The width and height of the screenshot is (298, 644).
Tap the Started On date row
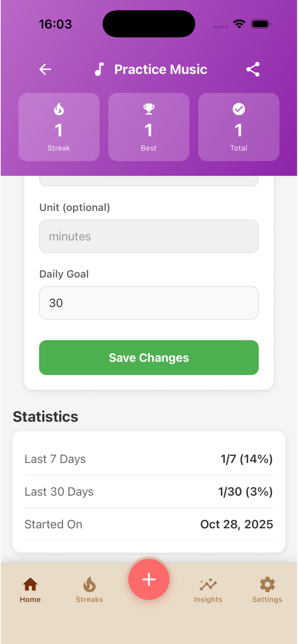click(x=149, y=524)
